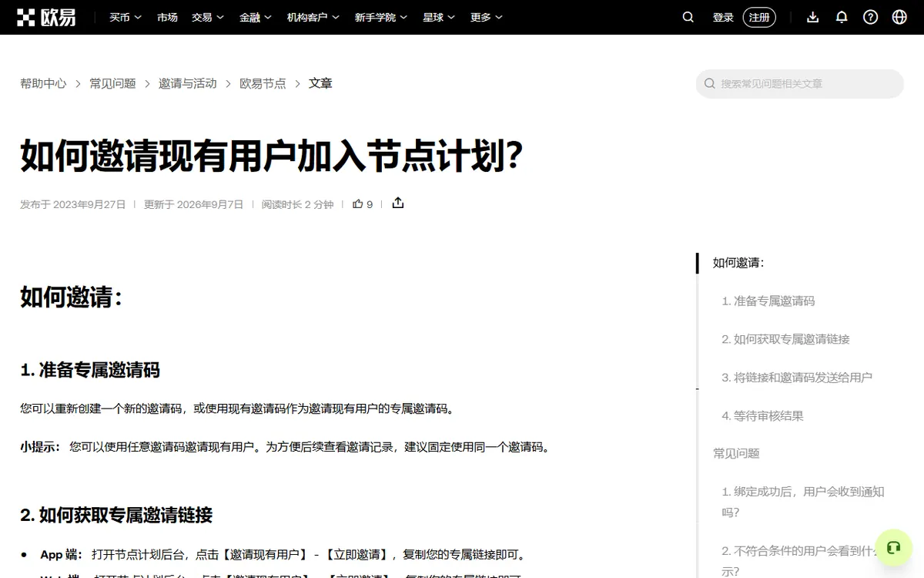Share the article via share icon
This screenshot has width=924, height=578.
(398, 203)
